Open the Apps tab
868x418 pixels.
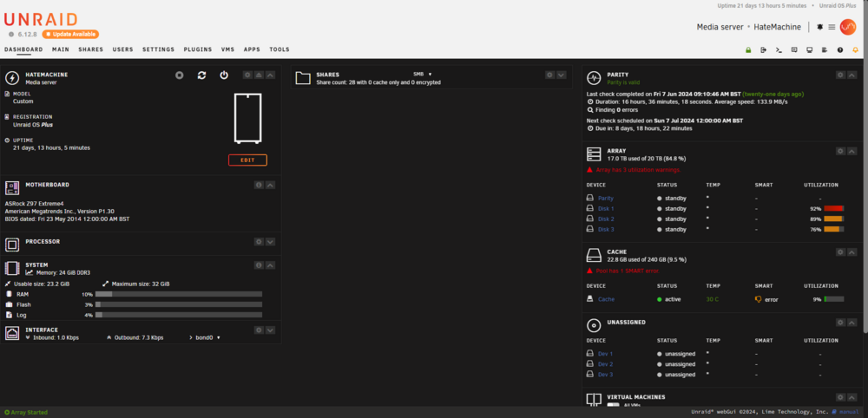[252, 49]
